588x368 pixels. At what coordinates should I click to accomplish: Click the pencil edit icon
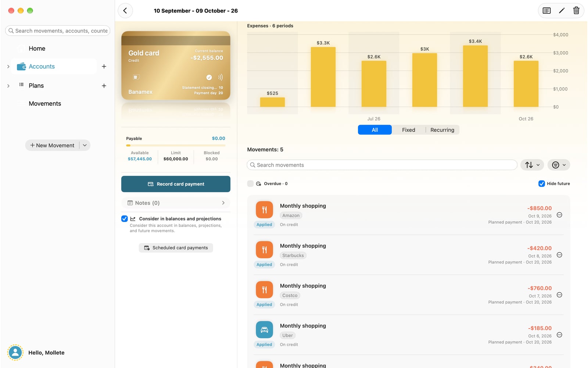562,11
